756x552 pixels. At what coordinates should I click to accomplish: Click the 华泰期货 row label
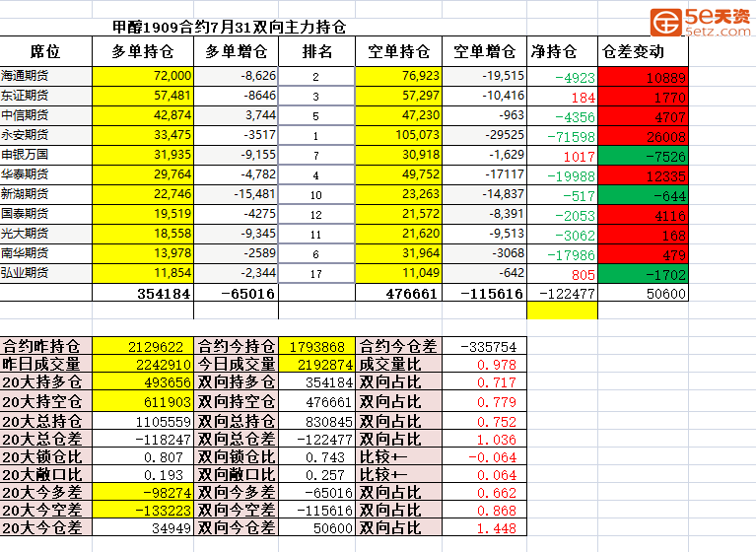tap(45, 175)
